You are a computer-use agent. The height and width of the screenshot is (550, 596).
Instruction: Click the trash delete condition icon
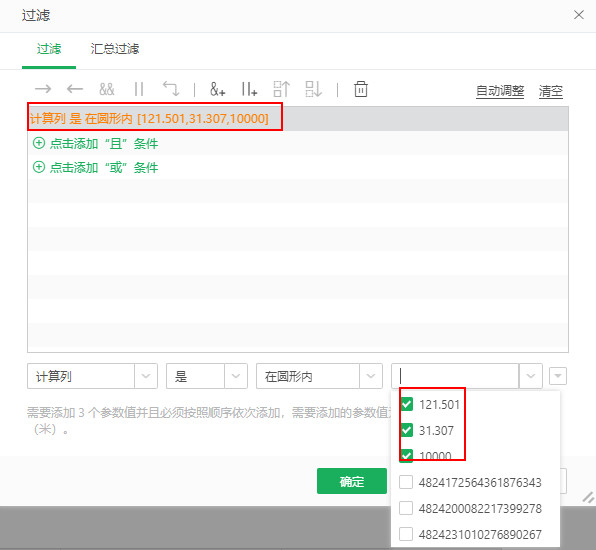(x=361, y=89)
